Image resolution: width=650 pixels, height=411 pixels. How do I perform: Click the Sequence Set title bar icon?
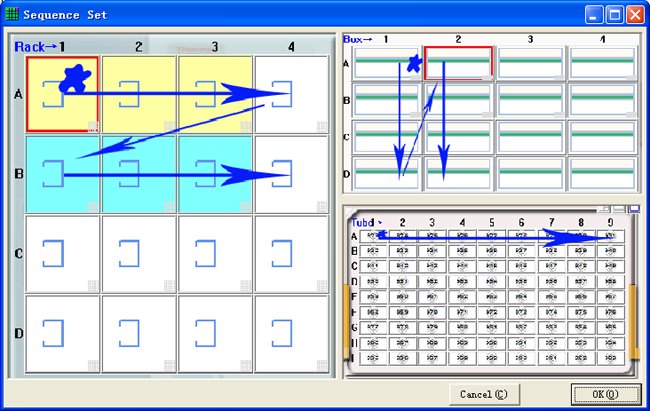coord(11,15)
